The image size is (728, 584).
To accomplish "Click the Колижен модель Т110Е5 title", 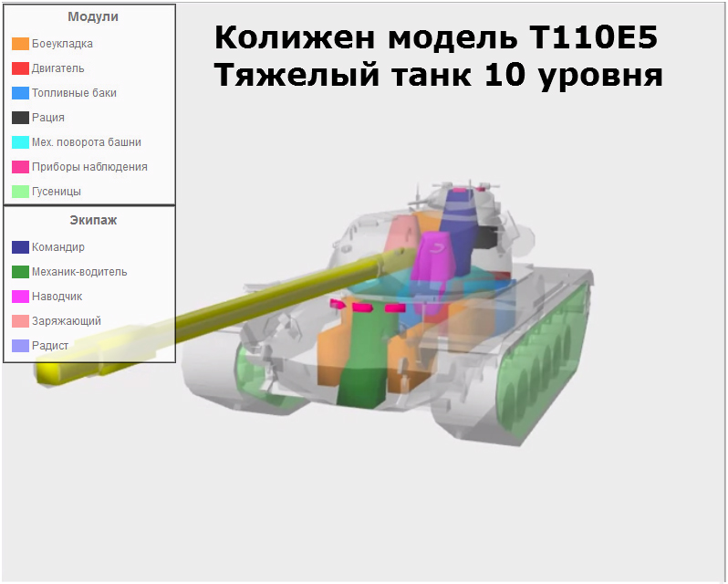I will tap(436, 37).
